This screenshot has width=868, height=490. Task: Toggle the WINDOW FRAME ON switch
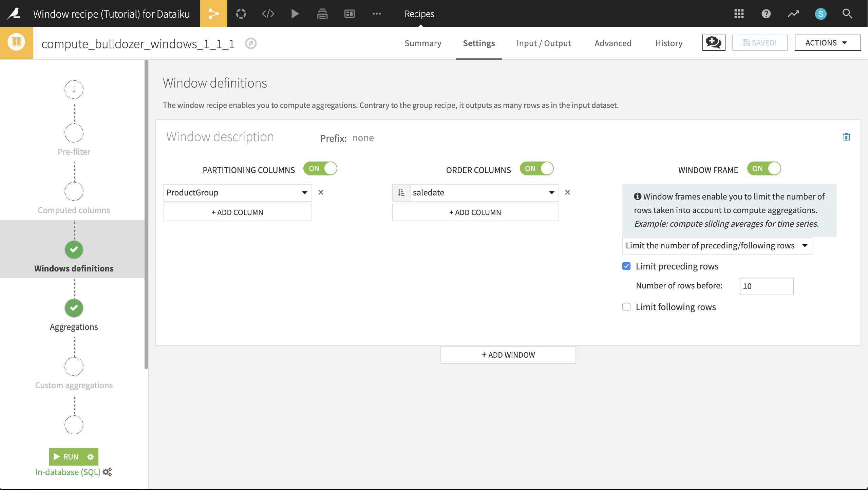[764, 168]
